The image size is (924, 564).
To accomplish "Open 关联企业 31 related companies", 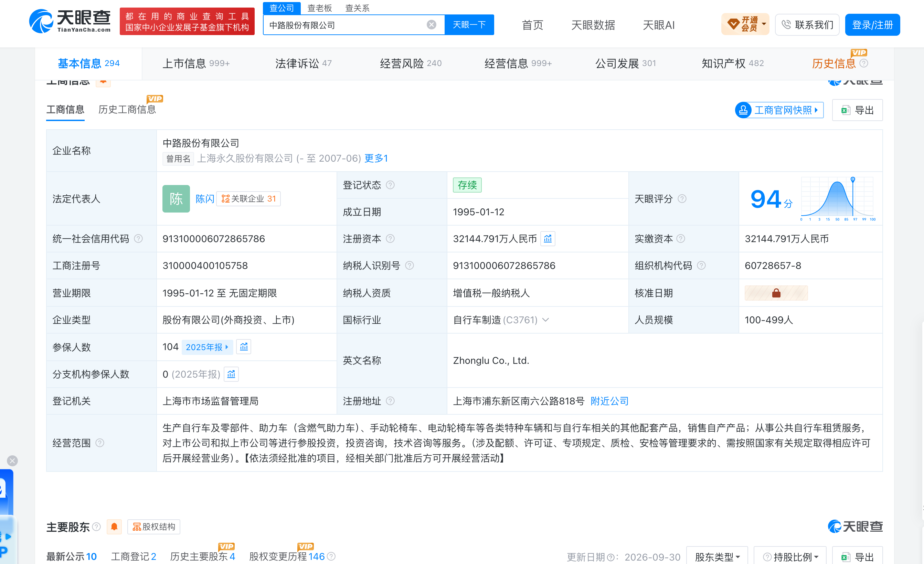I will click(x=248, y=199).
